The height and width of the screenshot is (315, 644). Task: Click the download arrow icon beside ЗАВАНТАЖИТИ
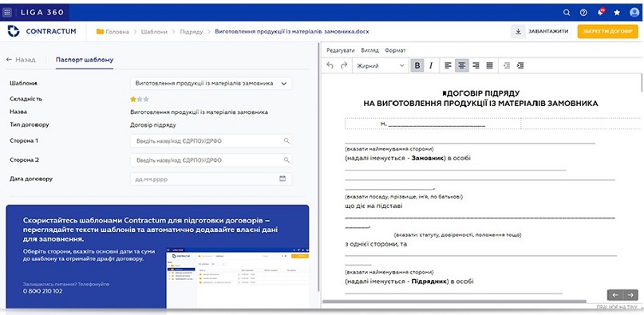pyautogui.click(x=519, y=31)
